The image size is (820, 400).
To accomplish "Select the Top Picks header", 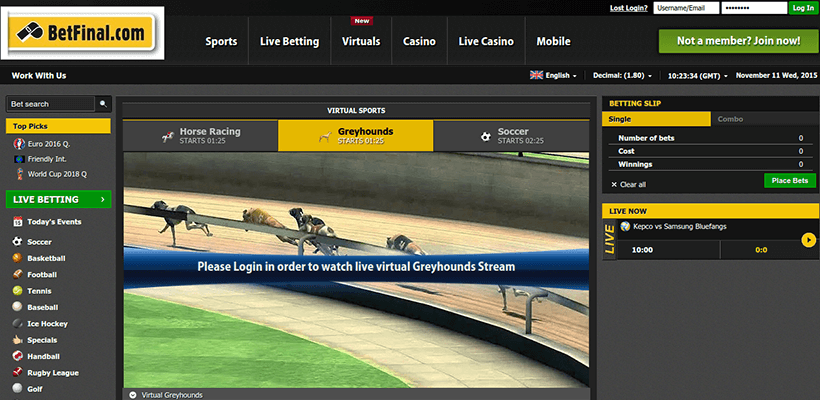I will coord(58,126).
